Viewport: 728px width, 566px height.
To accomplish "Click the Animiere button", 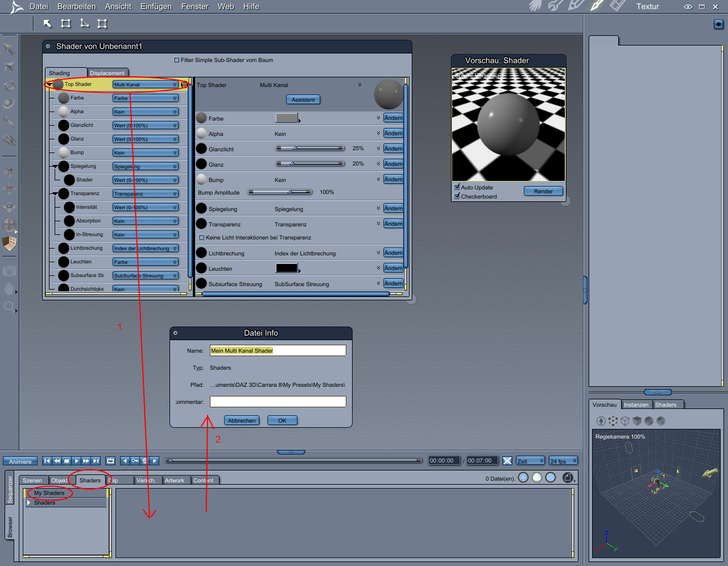I will click(x=20, y=461).
